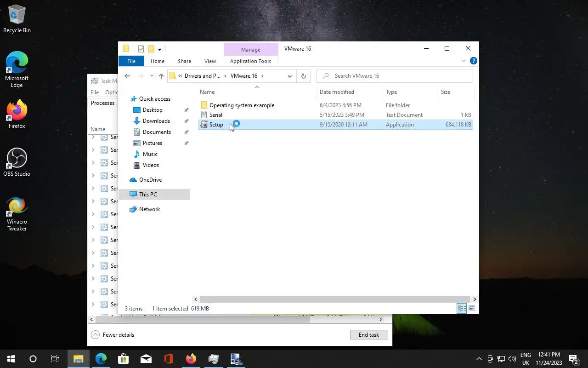
Task: Open the notification center icon
Action: point(573,359)
